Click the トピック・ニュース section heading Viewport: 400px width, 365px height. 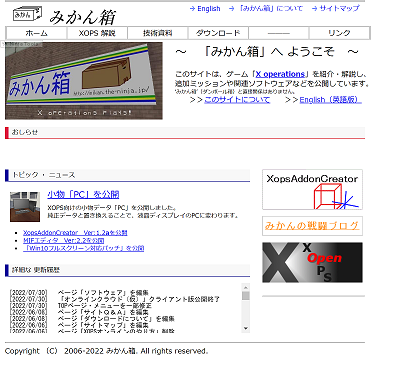point(44,175)
